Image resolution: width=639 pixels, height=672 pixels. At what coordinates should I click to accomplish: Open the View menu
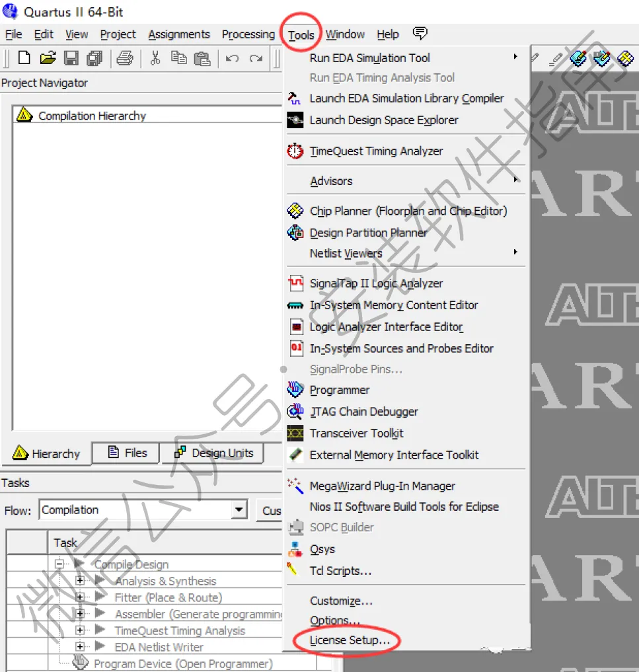point(77,34)
